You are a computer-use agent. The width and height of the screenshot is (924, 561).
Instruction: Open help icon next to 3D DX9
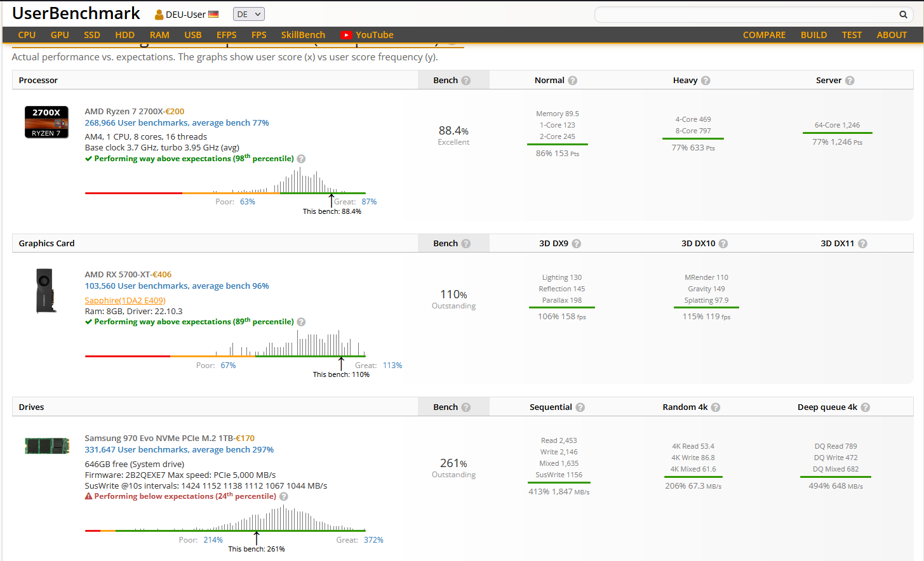pos(577,244)
